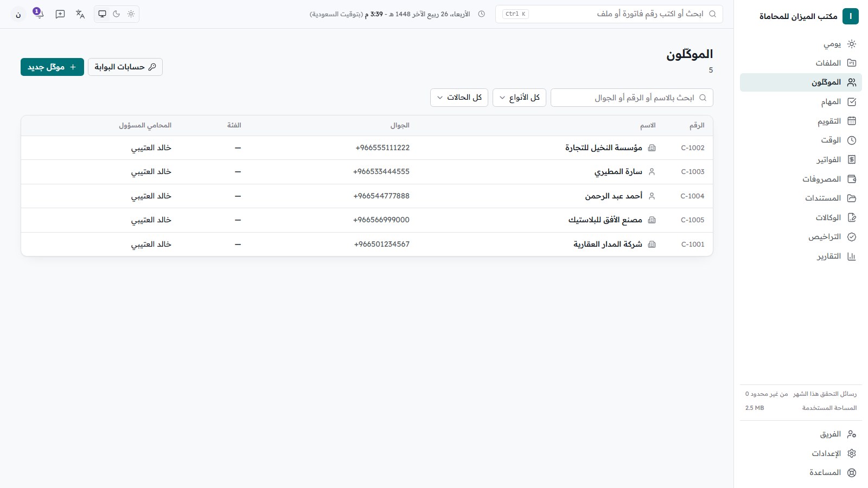
Task: Open user avatar ن menu
Action: [x=18, y=14]
